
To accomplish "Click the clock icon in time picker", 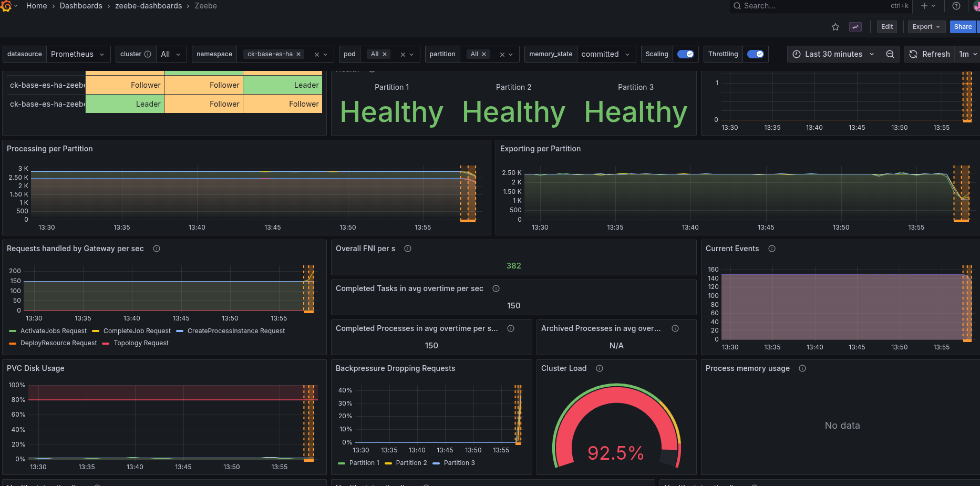I will click(797, 54).
